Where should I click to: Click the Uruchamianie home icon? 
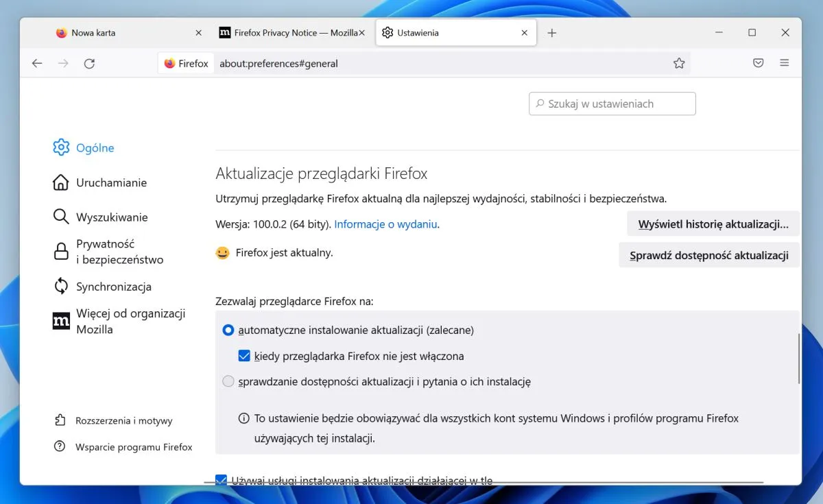click(61, 182)
